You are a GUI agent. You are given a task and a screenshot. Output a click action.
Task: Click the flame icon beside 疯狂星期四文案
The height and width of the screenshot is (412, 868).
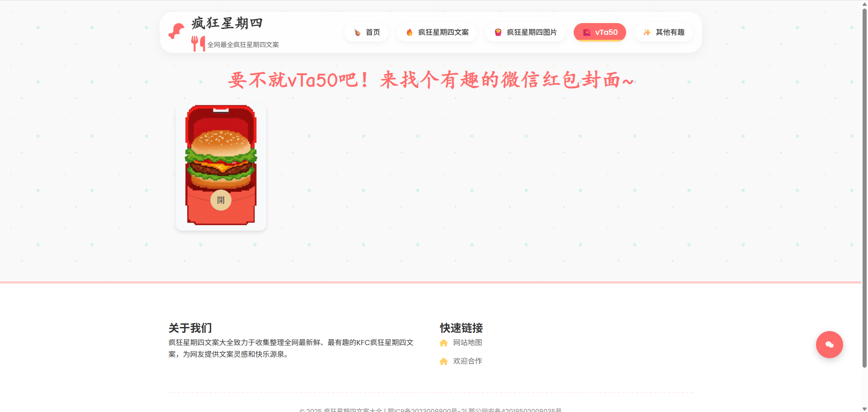(410, 33)
